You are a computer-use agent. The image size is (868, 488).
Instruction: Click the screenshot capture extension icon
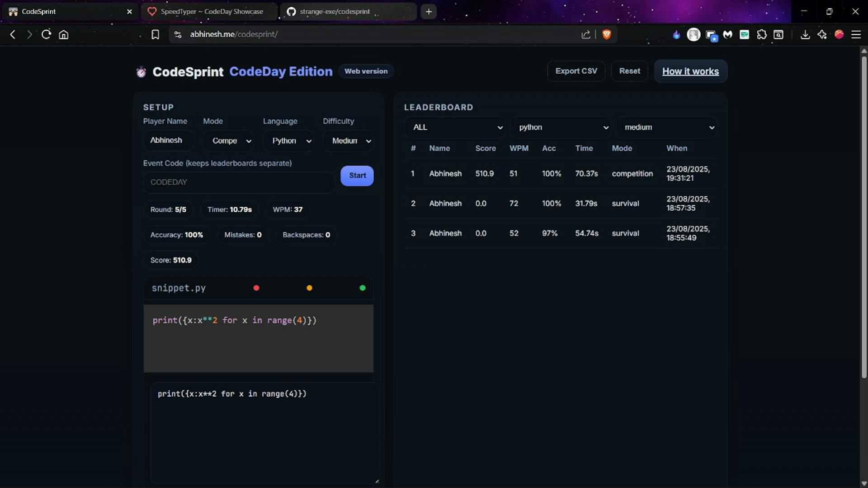[x=778, y=34]
